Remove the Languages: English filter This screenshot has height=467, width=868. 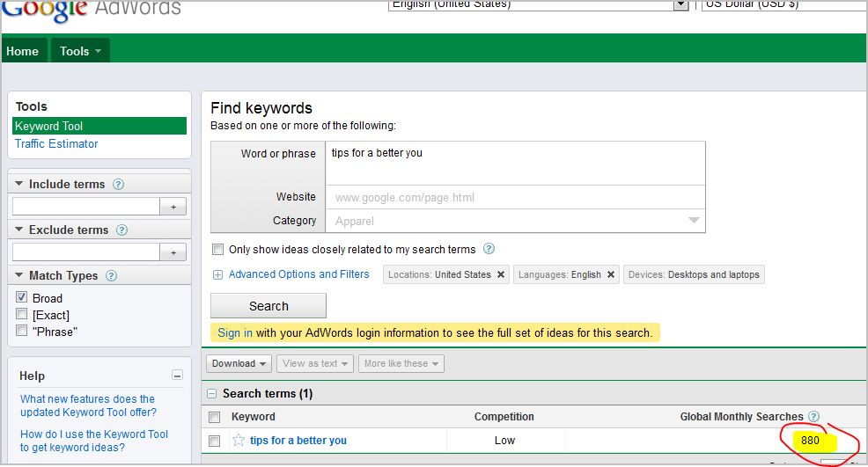coord(611,274)
